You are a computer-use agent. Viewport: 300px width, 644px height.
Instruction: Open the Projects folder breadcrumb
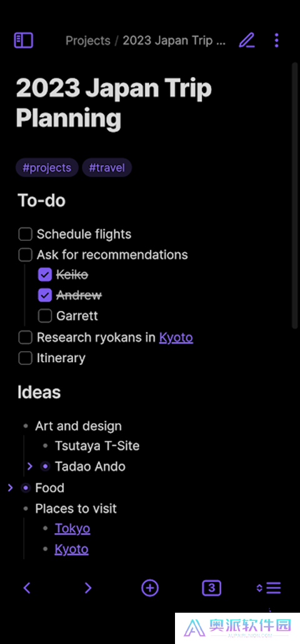point(88,41)
